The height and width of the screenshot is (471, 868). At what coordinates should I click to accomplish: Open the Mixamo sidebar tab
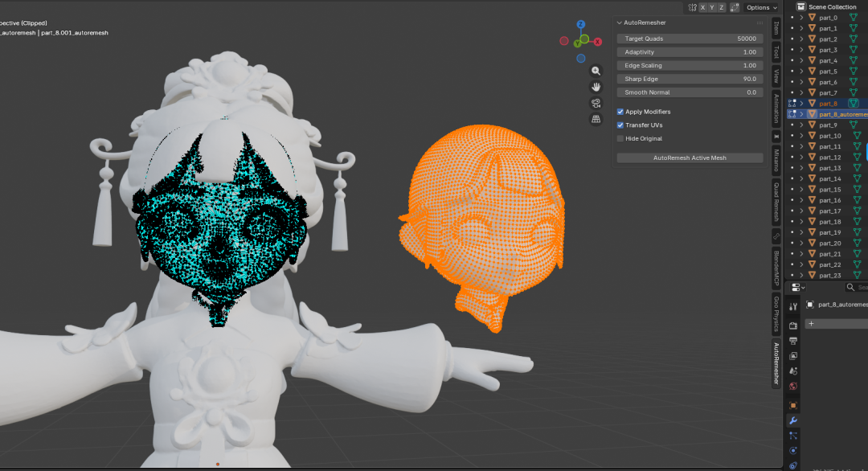click(776, 160)
